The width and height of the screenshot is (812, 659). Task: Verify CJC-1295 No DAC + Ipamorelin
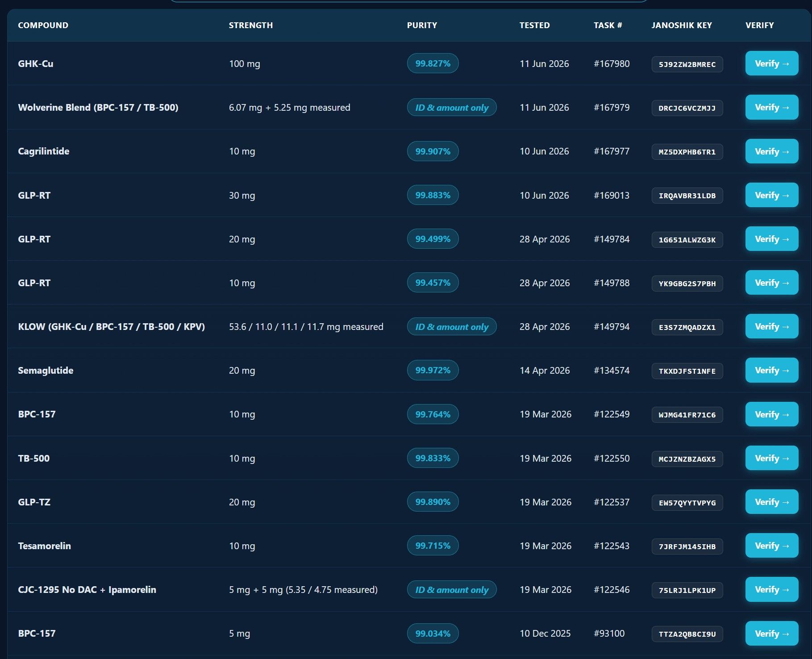771,589
